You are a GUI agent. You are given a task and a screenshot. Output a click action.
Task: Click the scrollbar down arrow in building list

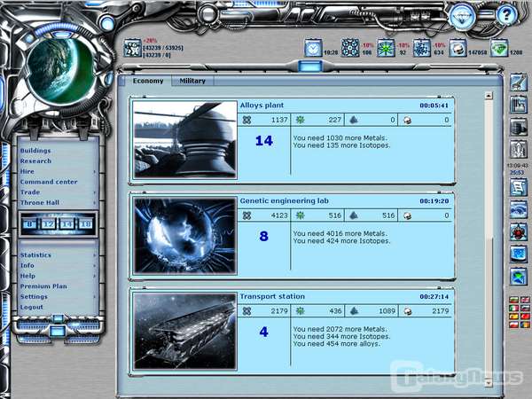pyautogui.click(x=489, y=382)
